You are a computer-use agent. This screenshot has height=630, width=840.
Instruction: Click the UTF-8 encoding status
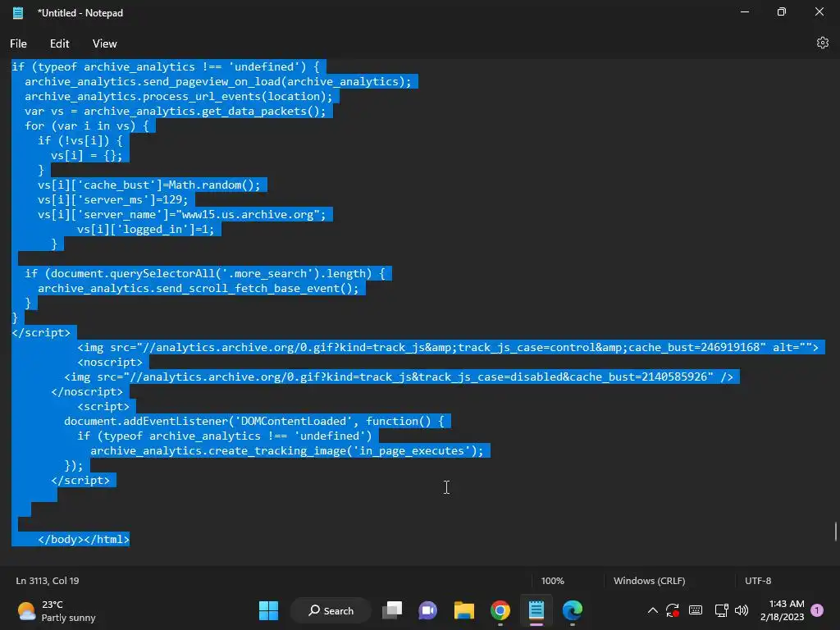point(758,581)
